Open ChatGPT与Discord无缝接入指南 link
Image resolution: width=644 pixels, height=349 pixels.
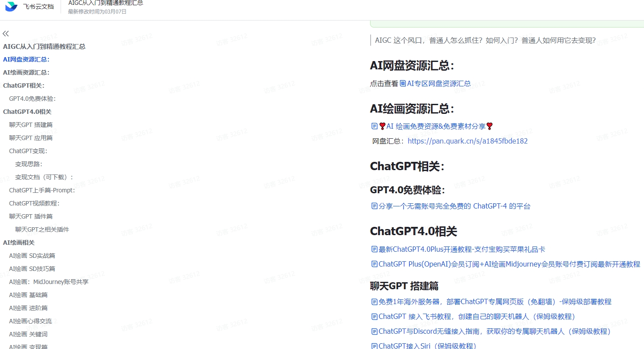pos(495,331)
